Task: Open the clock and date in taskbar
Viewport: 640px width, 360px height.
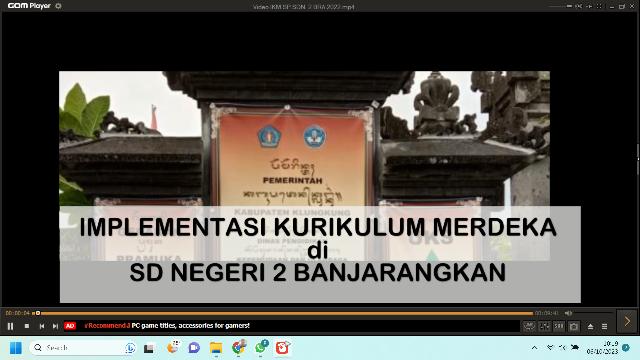Action: tap(602, 348)
